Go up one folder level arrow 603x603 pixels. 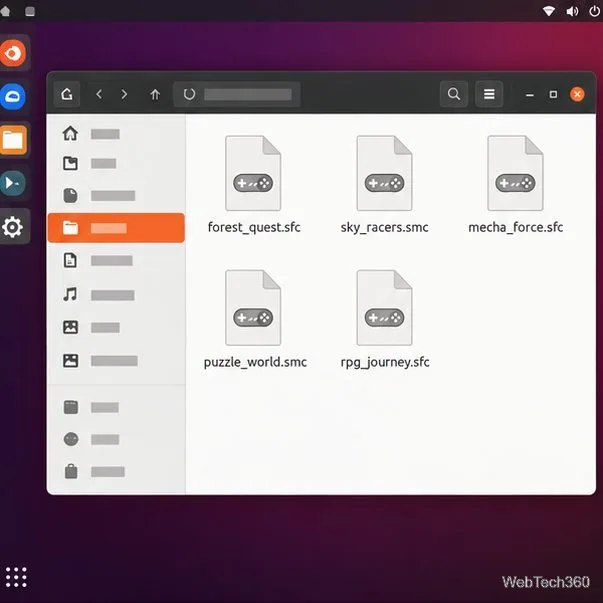155,94
